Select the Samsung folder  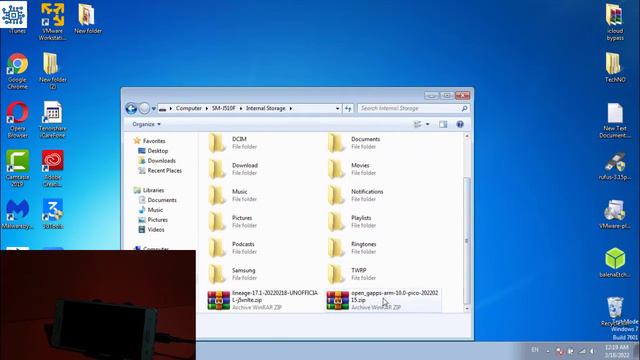[x=233, y=274]
